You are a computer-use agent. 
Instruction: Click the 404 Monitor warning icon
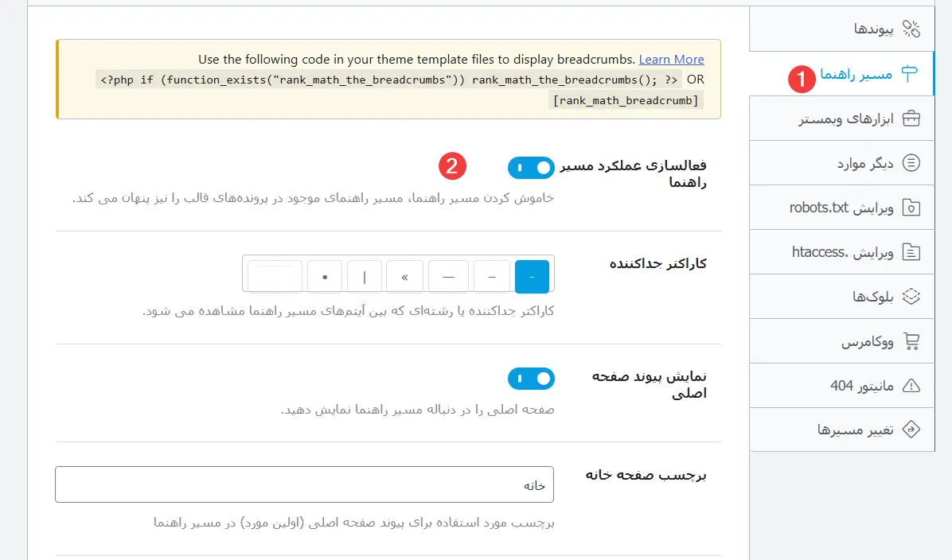911,385
